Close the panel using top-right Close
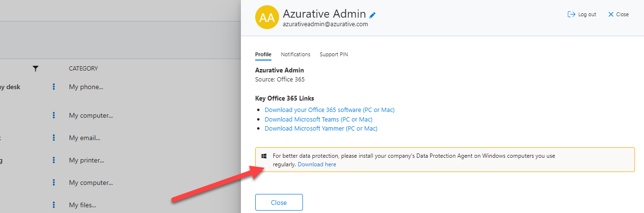The image size is (644, 213). point(618,14)
